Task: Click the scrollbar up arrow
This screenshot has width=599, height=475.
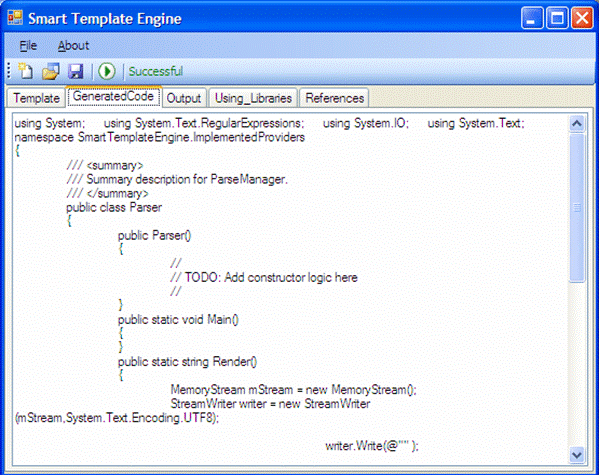Action: (x=577, y=123)
